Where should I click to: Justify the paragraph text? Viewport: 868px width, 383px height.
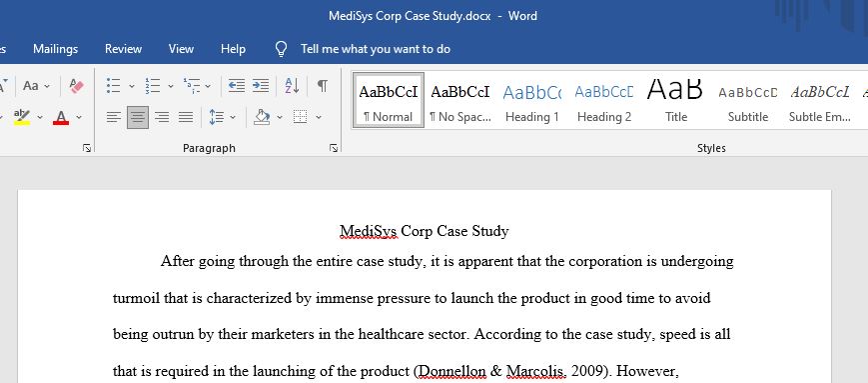tap(186, 117)
